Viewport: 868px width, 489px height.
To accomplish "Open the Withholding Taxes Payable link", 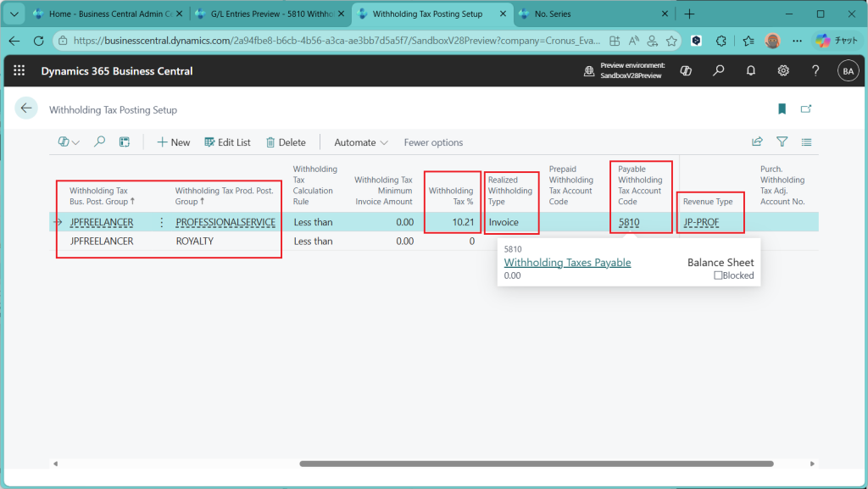I will tap(567, 263).
